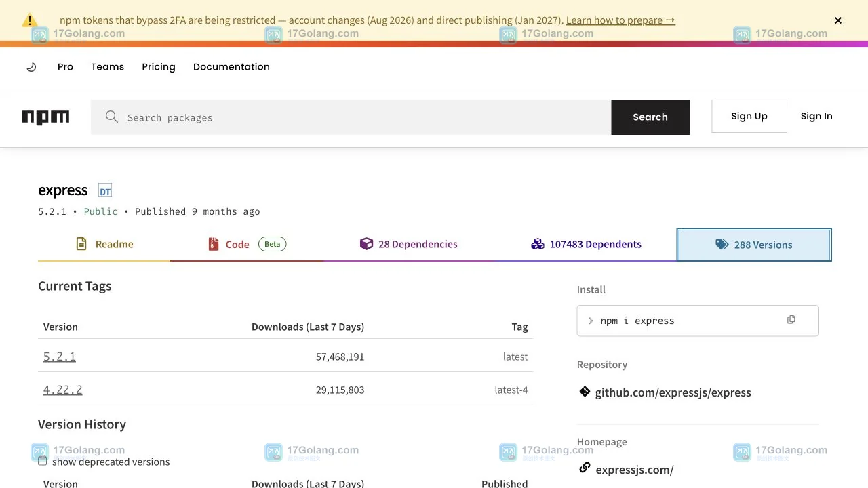Open the expressjs.com homepage link
This screenshot has width=868, height=488.
pyautogui.click(x=635, y=470)
